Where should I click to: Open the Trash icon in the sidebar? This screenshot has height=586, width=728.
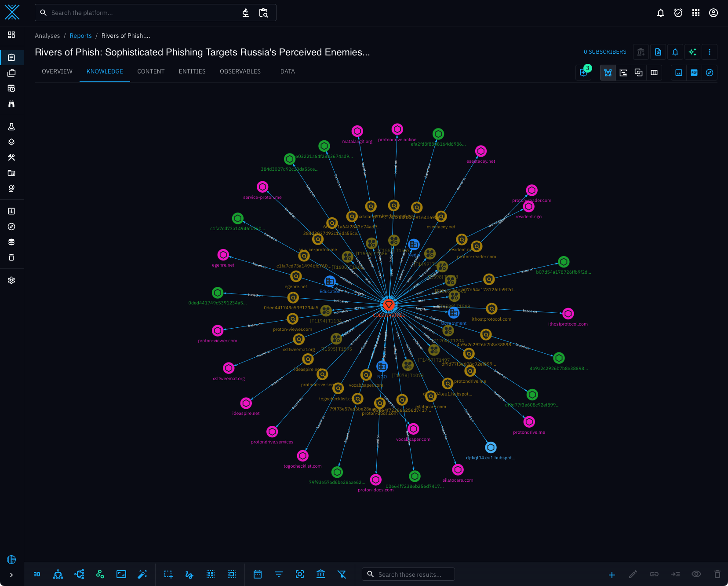[x=11, y=257]
